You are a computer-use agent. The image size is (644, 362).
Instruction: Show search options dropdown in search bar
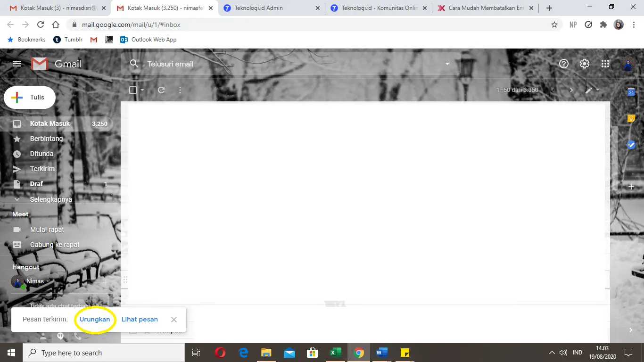(447, 64)
